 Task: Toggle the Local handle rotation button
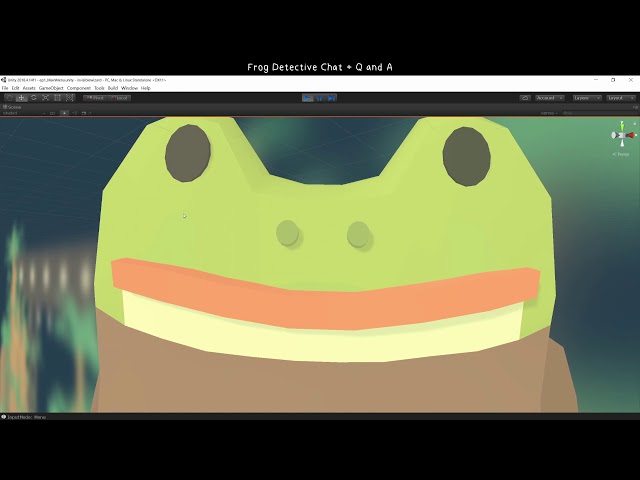tap(119, 98)
